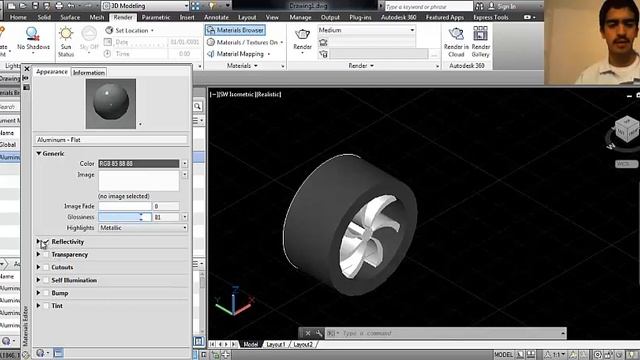Open the Parametric ribbon tab
Viewport: 640px width, 360px height.
[156, 17]
